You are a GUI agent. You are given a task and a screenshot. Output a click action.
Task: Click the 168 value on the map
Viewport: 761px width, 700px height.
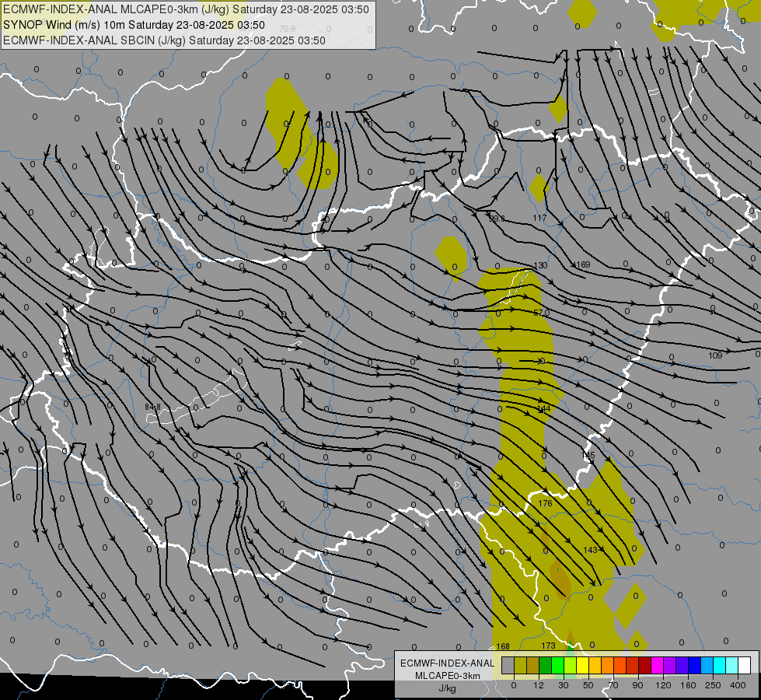click(x=503, y=646)
